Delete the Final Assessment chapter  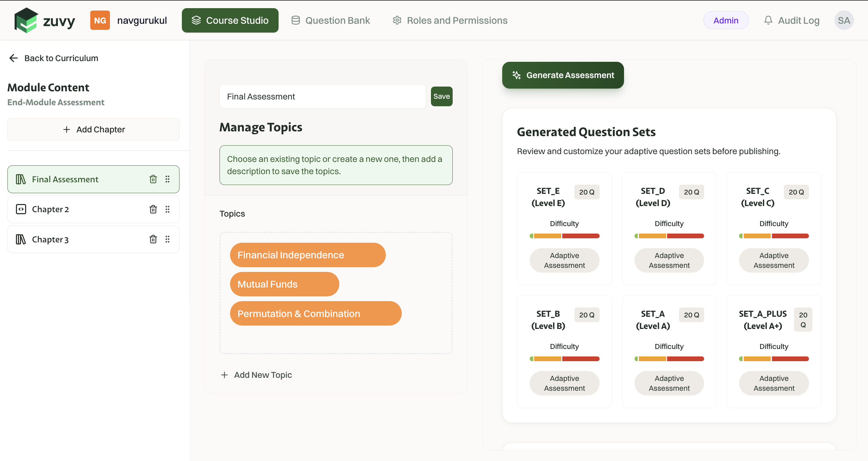pyautogui.click(x=153, y=179)
